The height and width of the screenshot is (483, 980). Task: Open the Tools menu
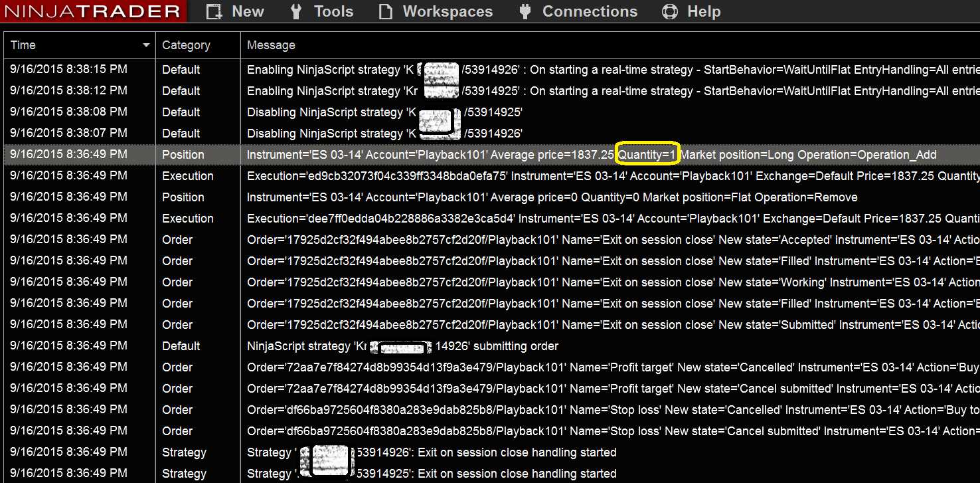[x=322, y=11]
